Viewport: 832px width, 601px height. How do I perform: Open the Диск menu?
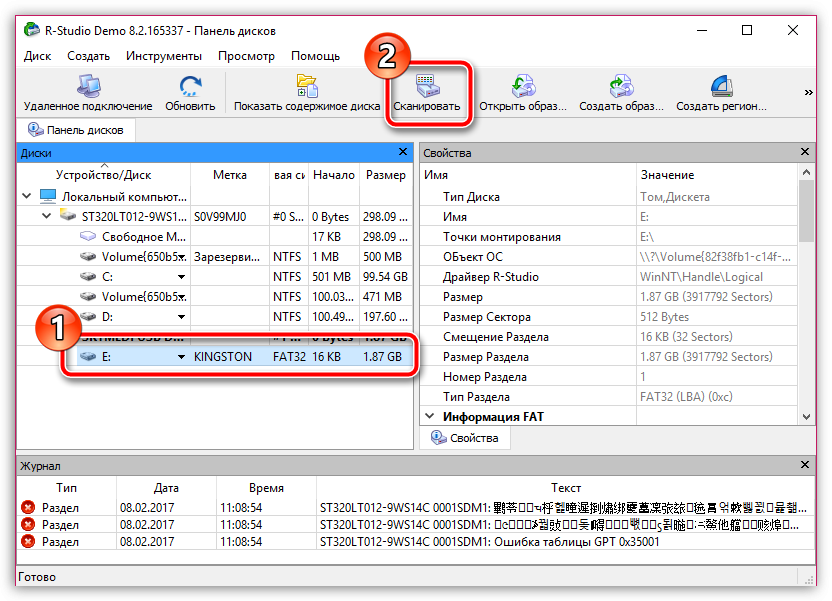(x=37, y=56)
